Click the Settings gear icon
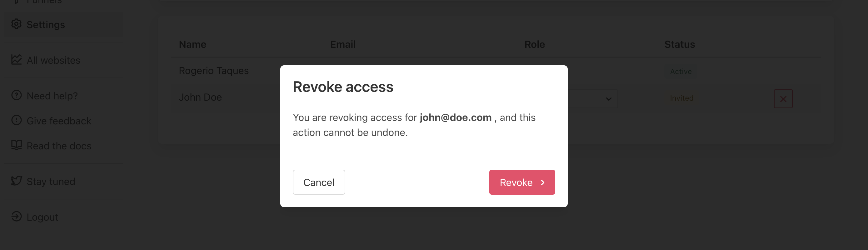The width and height of the screenshot is (868, 250). pos(16,24)
